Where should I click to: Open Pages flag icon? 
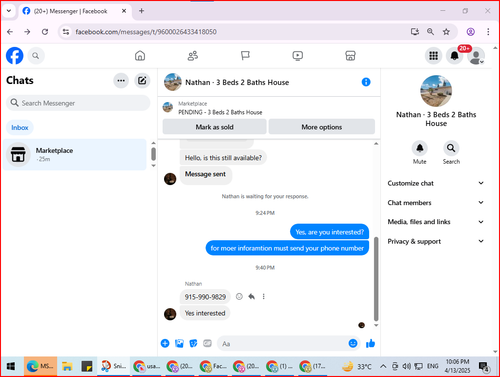point(245,56)
